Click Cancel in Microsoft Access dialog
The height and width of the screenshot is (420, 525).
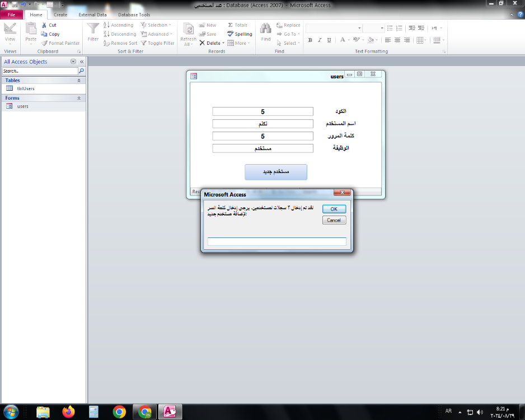(x=334, y=220)
